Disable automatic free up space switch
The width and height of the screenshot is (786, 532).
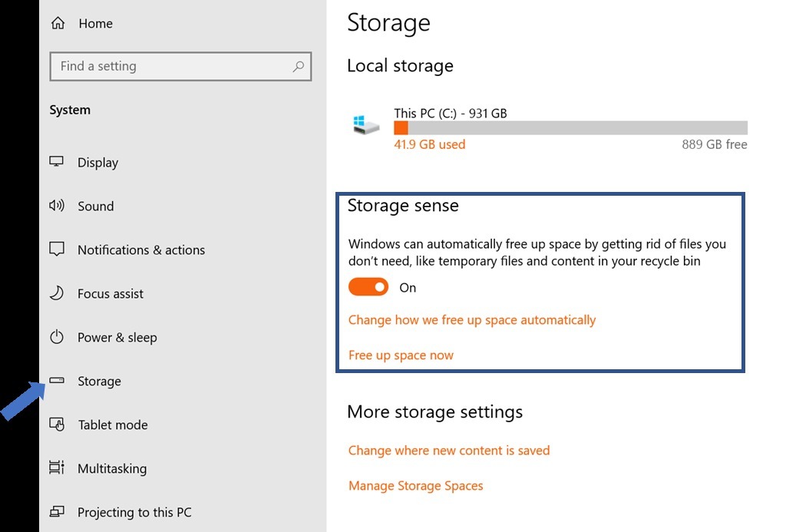click(x=368, y=286)
